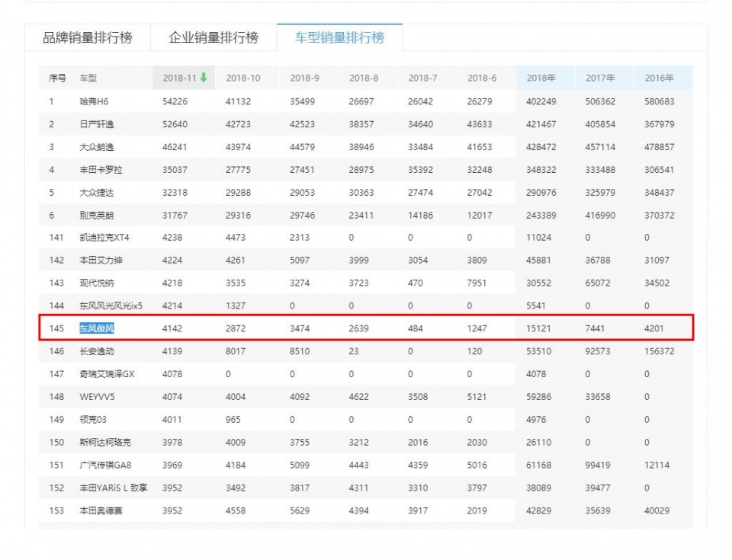This screenshot has height=560, width=732.
Task: Click the 54226 sales value for 哈弗H6
Action: [175, 101]
